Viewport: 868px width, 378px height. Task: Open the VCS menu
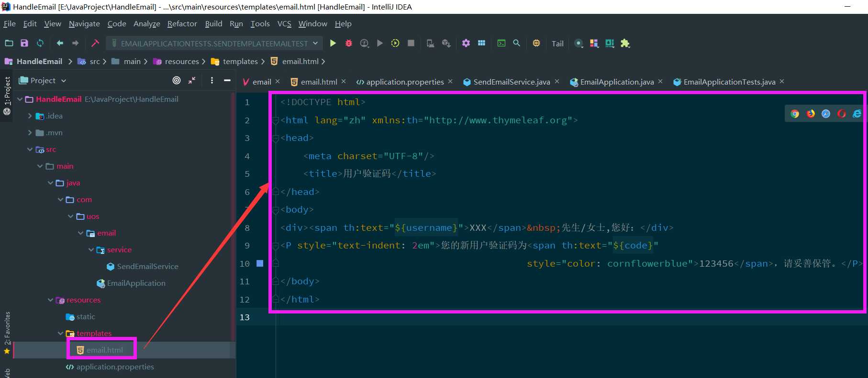pos(284,24)
